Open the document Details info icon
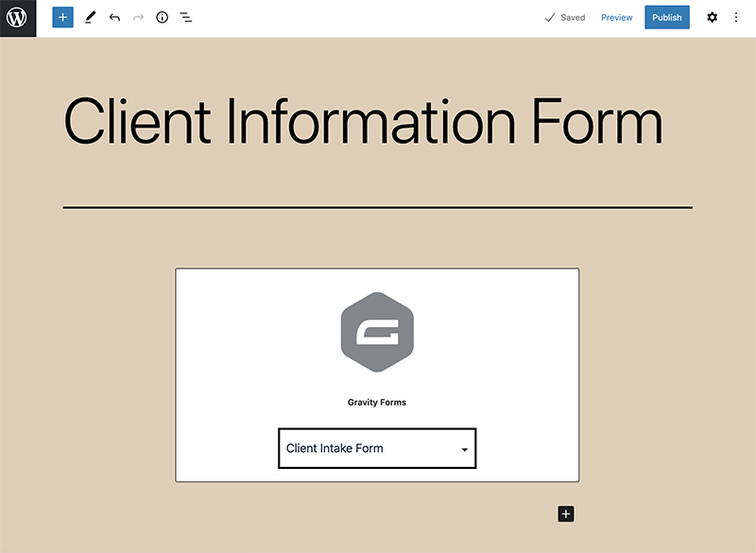This screenshot has width=756, height=553. (x=162, y=18)
